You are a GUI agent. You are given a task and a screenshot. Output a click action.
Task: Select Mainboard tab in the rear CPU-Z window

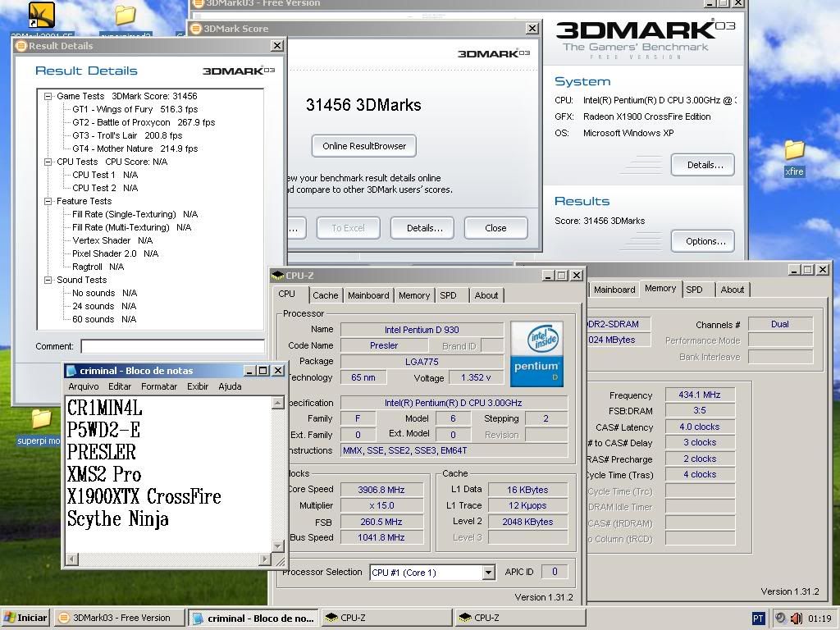tap(614, 290)
